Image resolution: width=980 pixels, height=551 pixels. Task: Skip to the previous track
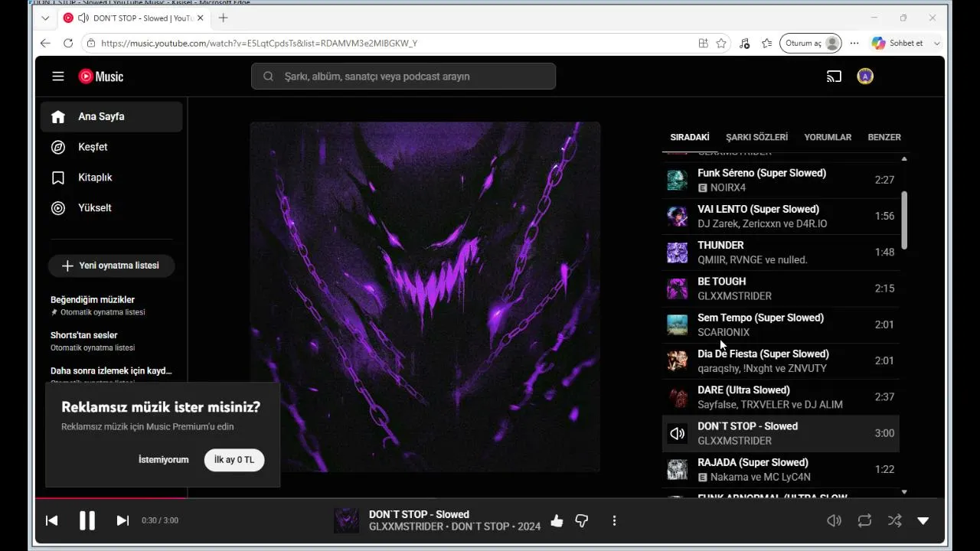[52, 520]
